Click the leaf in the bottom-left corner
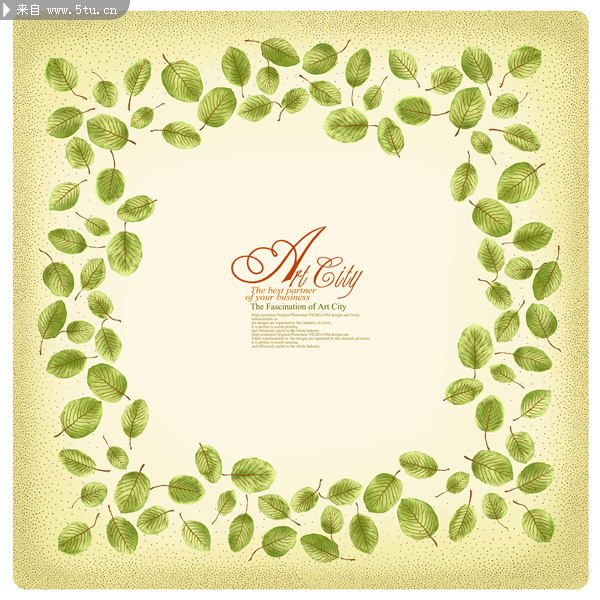Screen dimensions: 600x600 pos(74,538)
